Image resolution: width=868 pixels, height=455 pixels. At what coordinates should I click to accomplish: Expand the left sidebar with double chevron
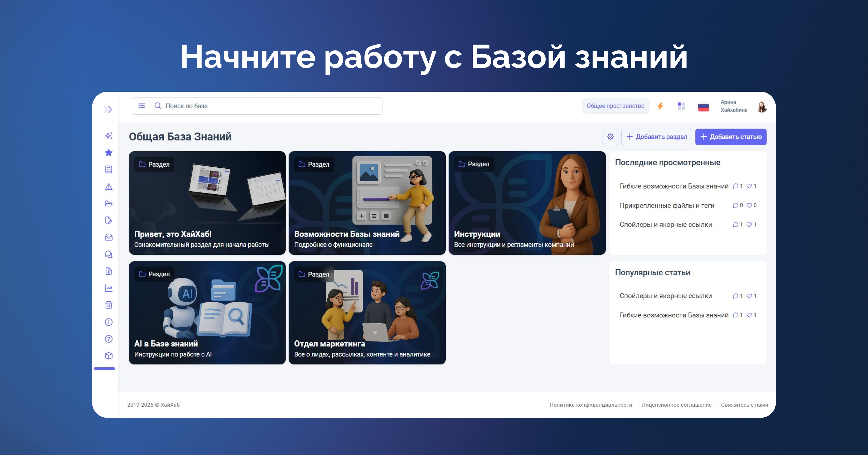point(108,109)
